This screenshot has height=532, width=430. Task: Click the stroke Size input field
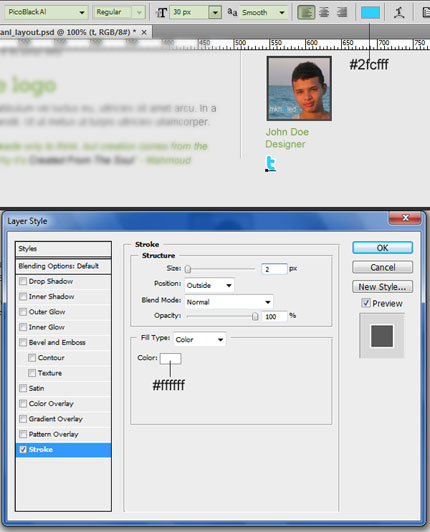[x=274, y=269]
